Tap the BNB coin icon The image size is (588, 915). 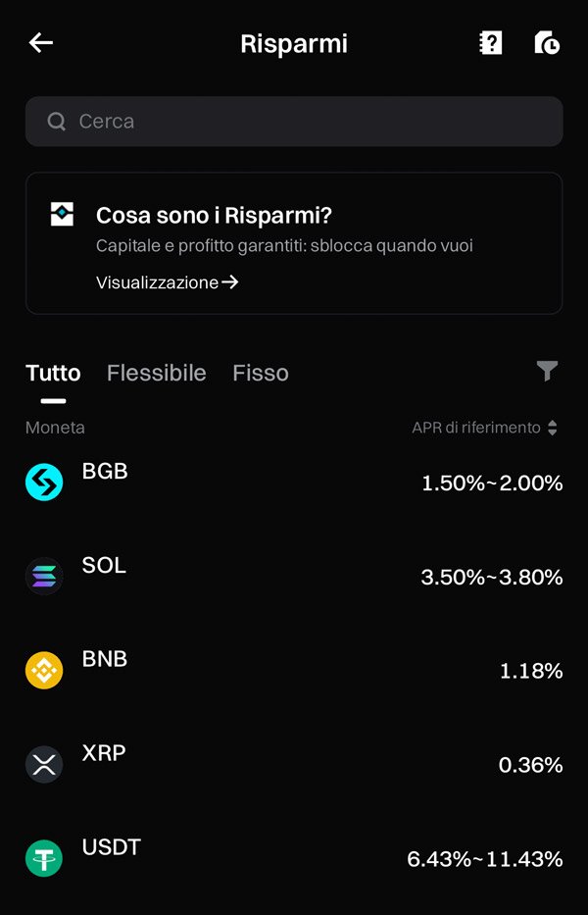(x=43, y=670)
